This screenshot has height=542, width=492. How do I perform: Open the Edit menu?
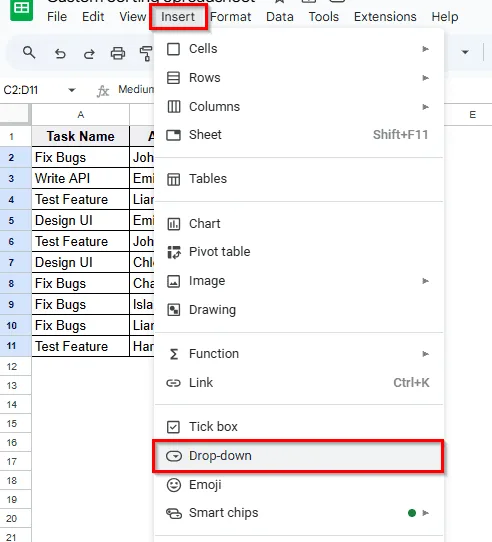[93, 17]
